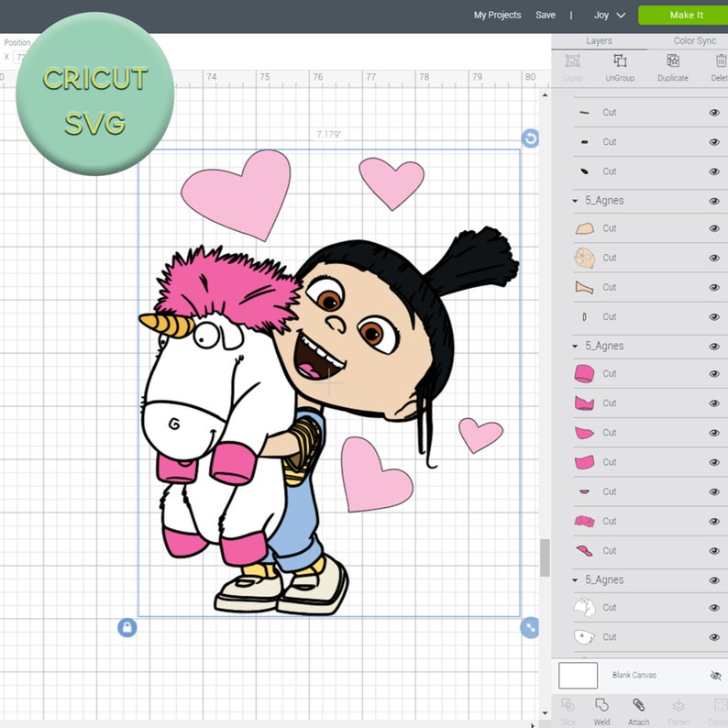Open the Joy machine dropdown
This screenshot has width=728, height=728.
click(610, 15)
